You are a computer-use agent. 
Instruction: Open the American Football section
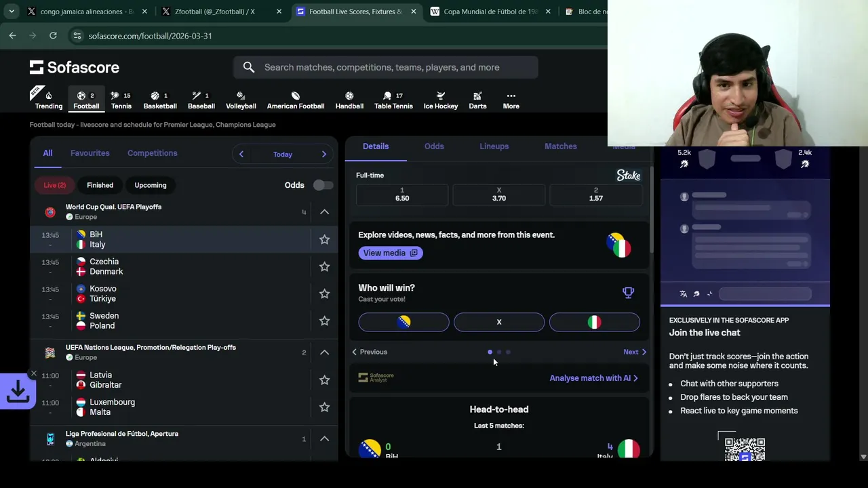296,100
